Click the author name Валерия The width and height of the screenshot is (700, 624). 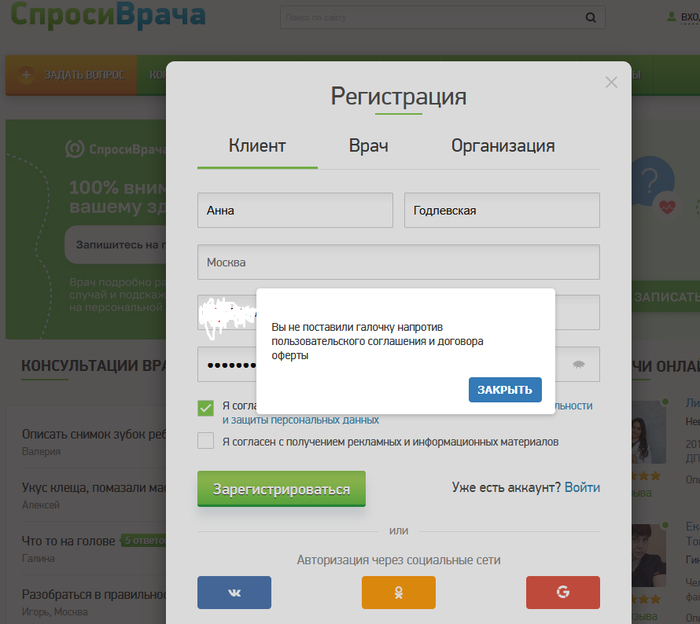click(41, 451)
